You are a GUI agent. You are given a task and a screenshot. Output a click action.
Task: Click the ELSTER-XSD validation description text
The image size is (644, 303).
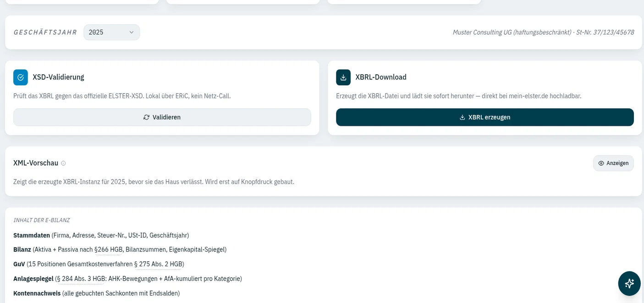click(122, 96)
